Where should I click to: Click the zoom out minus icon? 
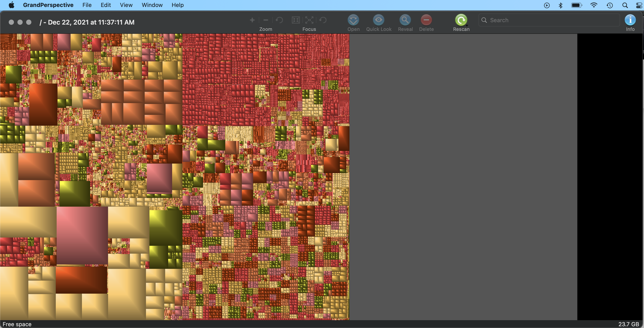[266, 20]
